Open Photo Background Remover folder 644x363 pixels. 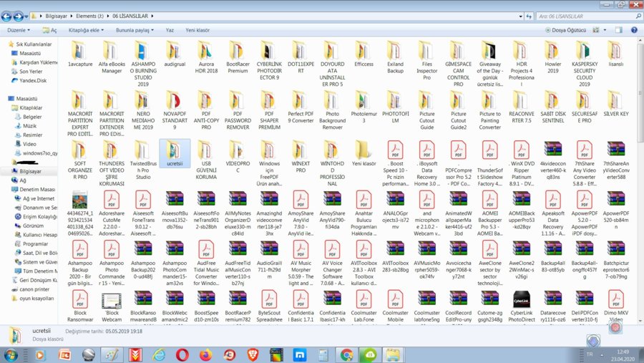[332, 110]
